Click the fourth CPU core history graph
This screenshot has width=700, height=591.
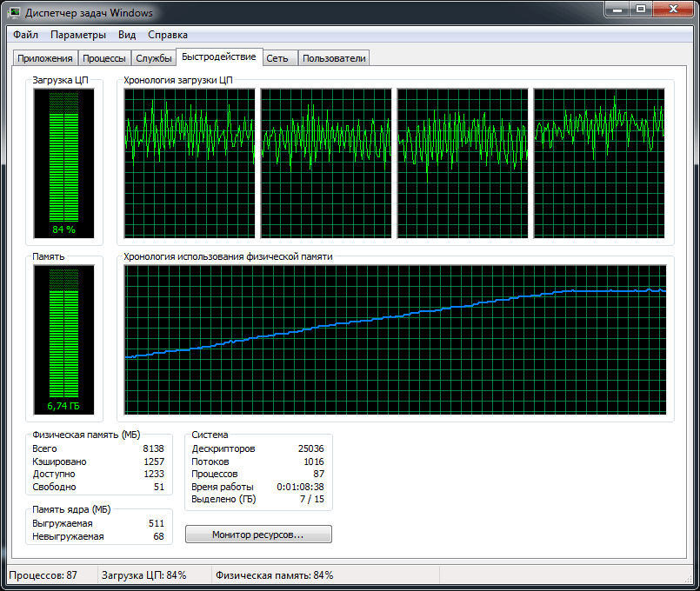pos(599,163)
